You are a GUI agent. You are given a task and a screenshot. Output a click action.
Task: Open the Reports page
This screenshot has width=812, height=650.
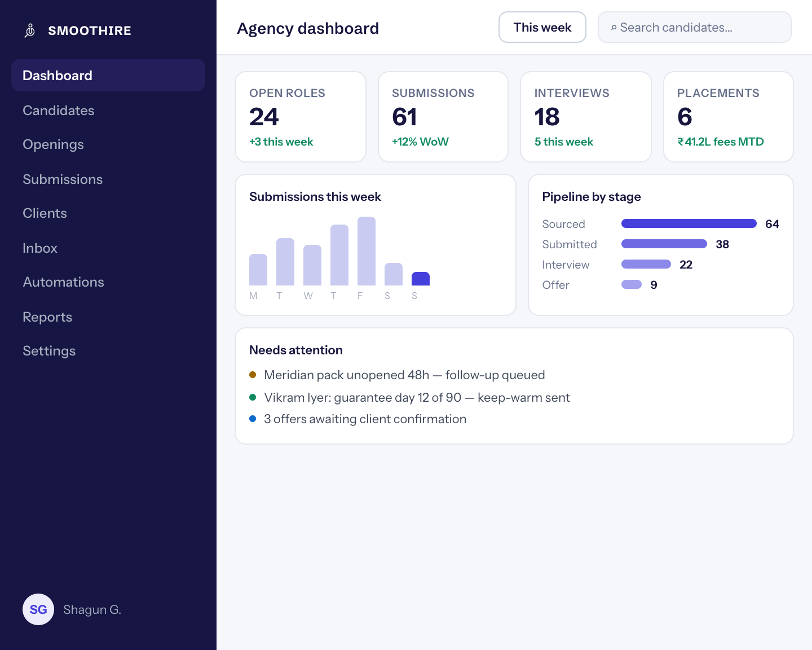108,317
